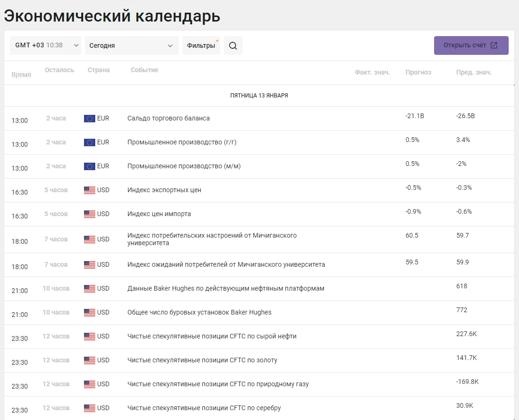Open the Фильтры panel
Screen dimensions: 519x420
click(x=201, y=45)
